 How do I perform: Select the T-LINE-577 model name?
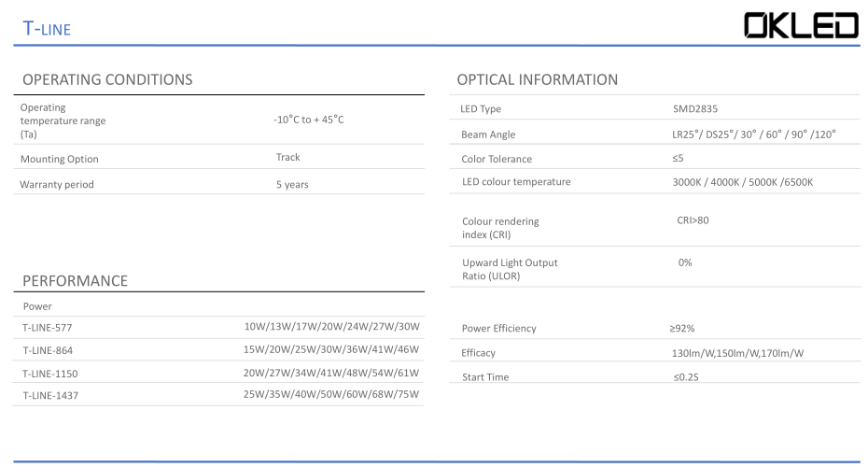tap(47, 328)
